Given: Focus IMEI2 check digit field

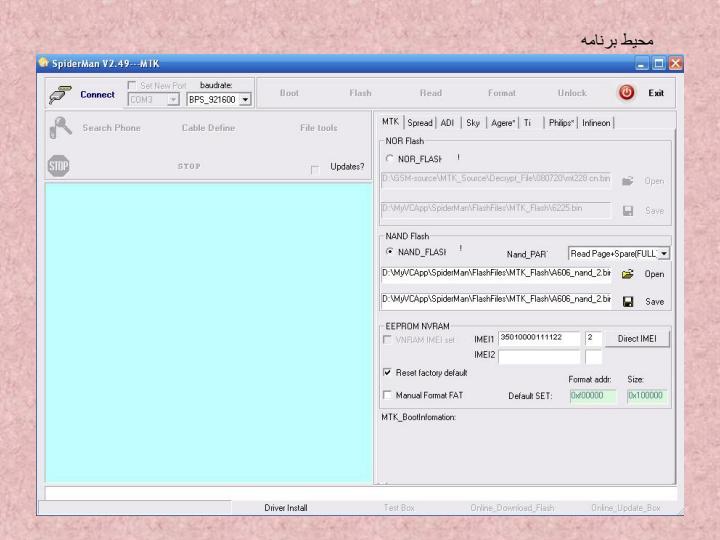Looking at the screenshot, I should pyautogui.click(x=593, y=357).
